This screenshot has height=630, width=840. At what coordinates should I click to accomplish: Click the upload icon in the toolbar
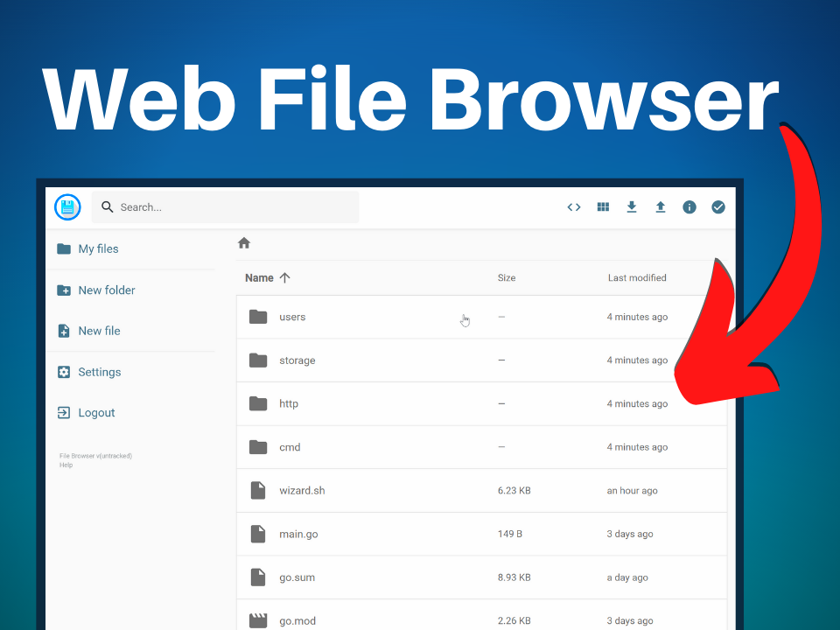661,207
